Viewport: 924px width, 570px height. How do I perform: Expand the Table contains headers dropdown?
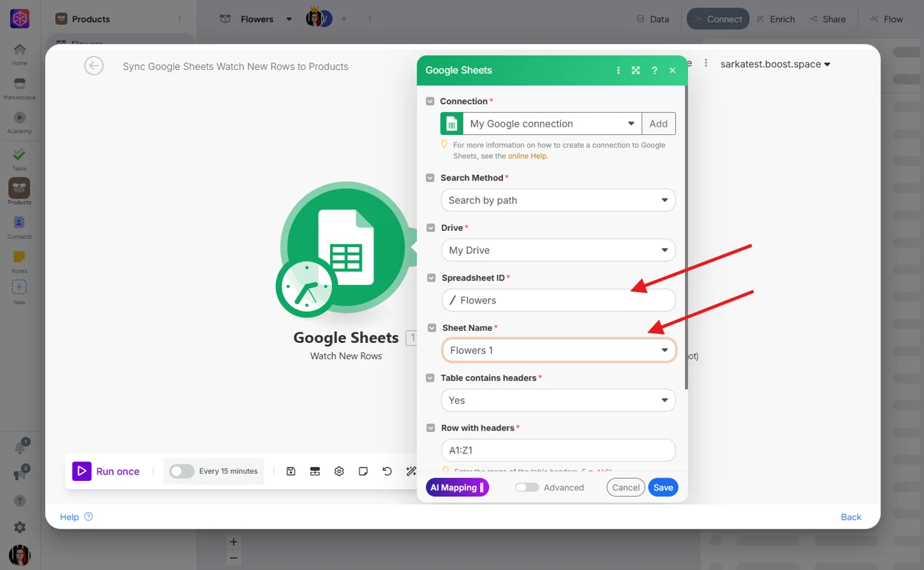click(558, 401)
